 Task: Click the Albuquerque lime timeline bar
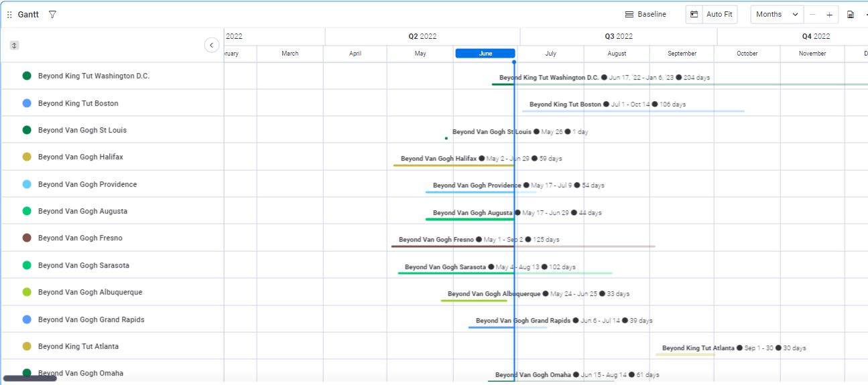pos(474,301)
